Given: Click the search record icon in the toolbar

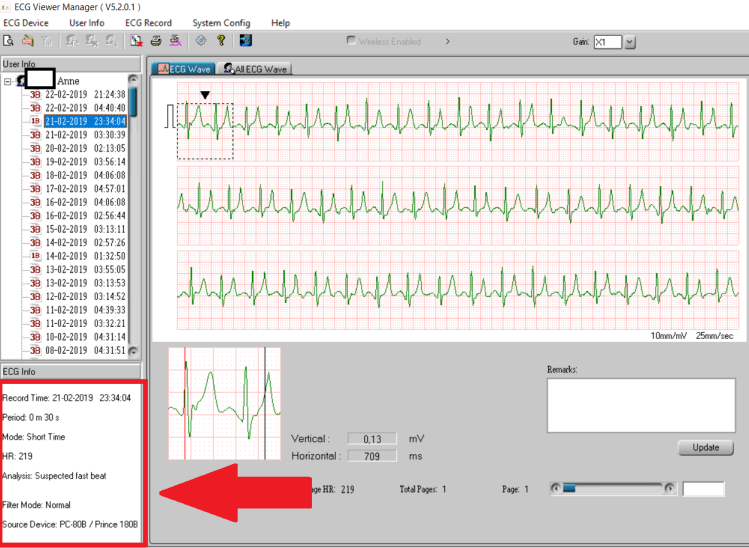Looking at the screenshot, I should (x=8, y=41).
